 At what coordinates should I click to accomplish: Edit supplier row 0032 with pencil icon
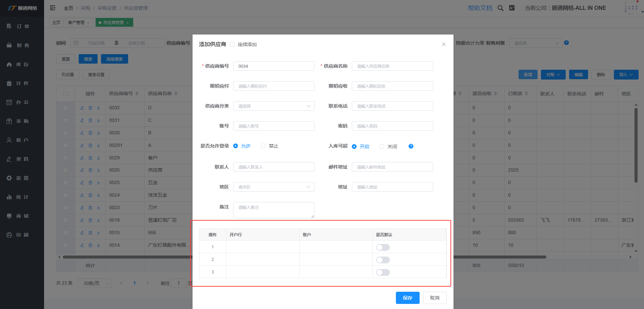point(82,108)
